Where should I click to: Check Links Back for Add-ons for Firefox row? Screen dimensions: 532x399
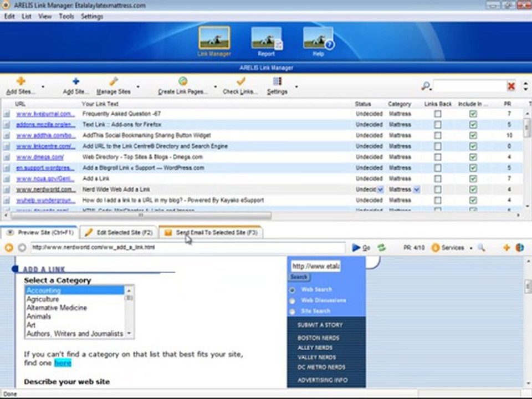438,125
